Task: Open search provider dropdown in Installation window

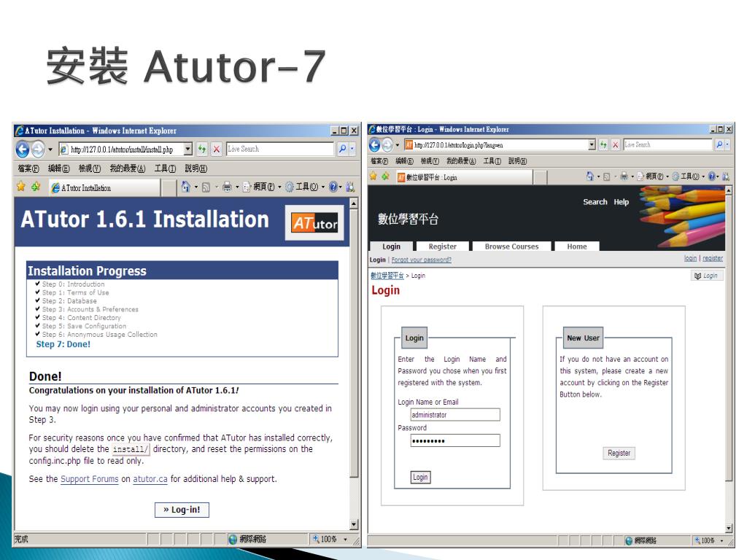Action: click(x=352, y=149)
